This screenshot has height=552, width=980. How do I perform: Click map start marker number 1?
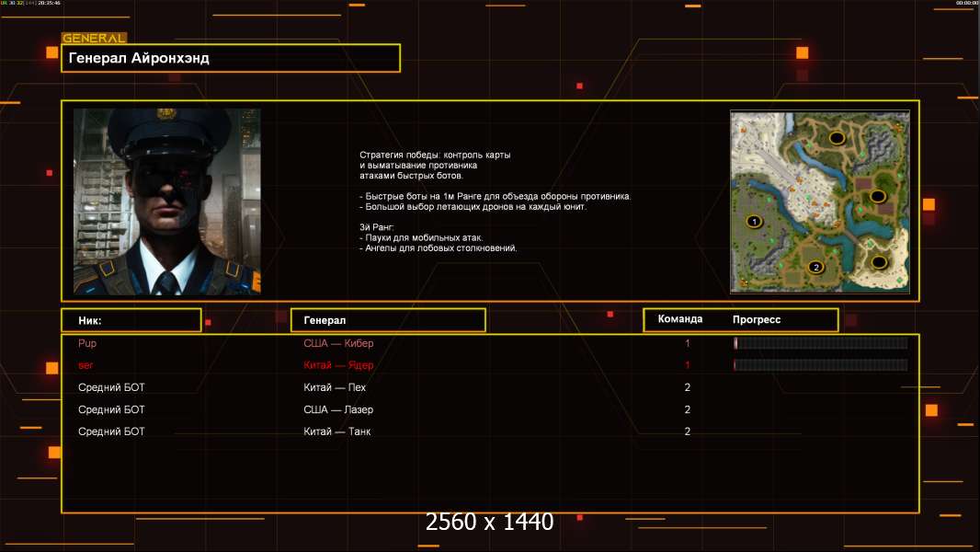[x=755, y=222]
